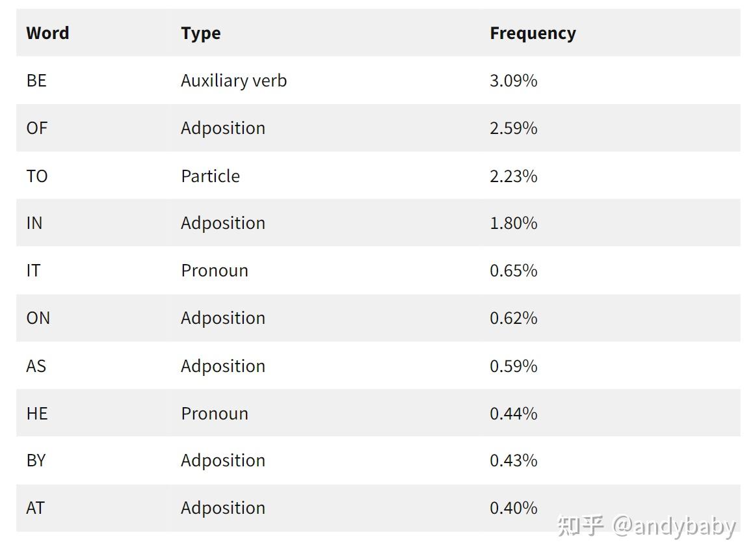Click the 0.43% frequency value
The height and width of the screenshot is (560, 755).
513,460
